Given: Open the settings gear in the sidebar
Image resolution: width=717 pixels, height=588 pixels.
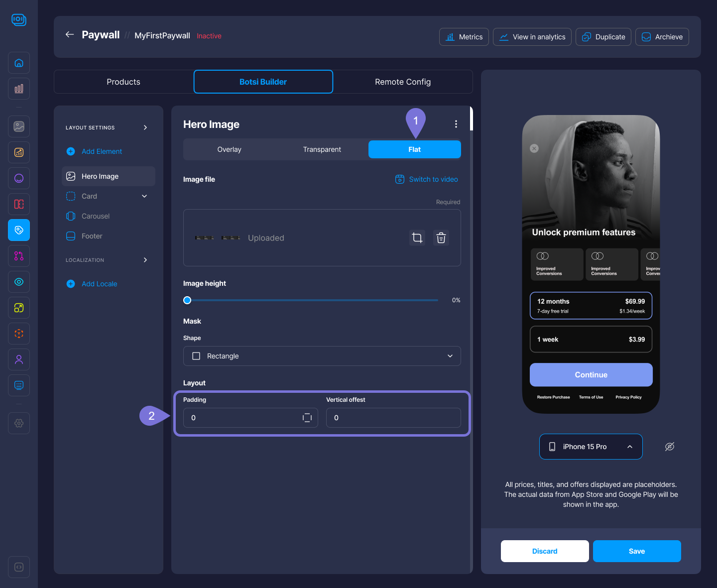Looking at the screenshot, I should [x=19, y=423].
